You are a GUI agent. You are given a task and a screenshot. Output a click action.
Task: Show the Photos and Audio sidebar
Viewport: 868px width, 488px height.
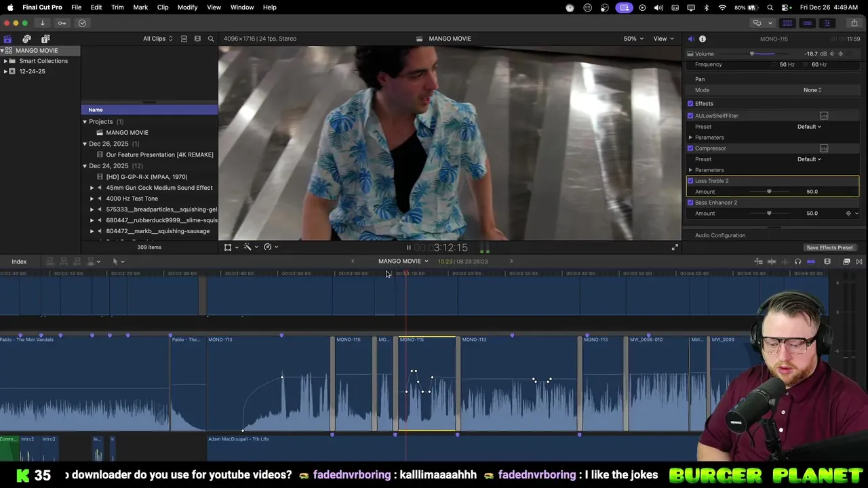pyautogui.click(x=26, y=39)
